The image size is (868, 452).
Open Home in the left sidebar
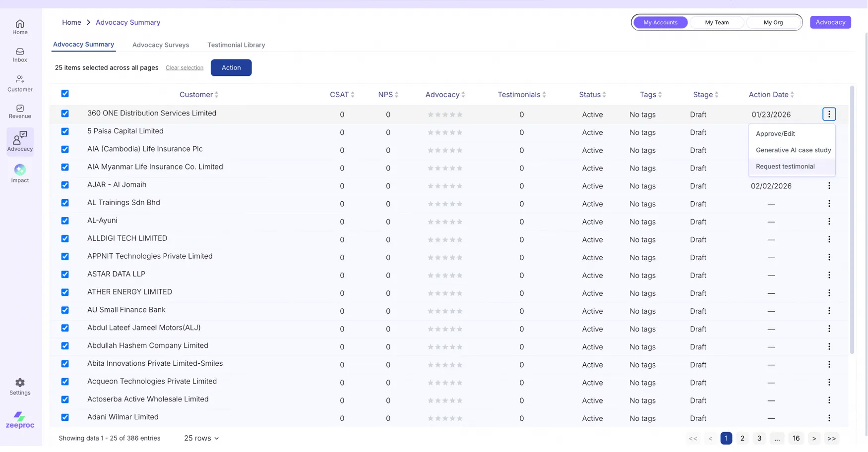(x=20, y=27)
